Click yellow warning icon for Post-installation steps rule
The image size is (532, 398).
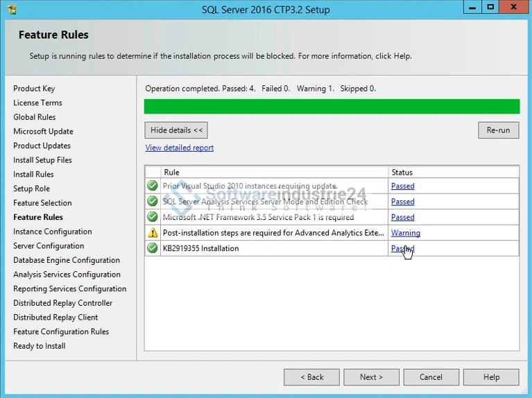[x=153, y=233]
